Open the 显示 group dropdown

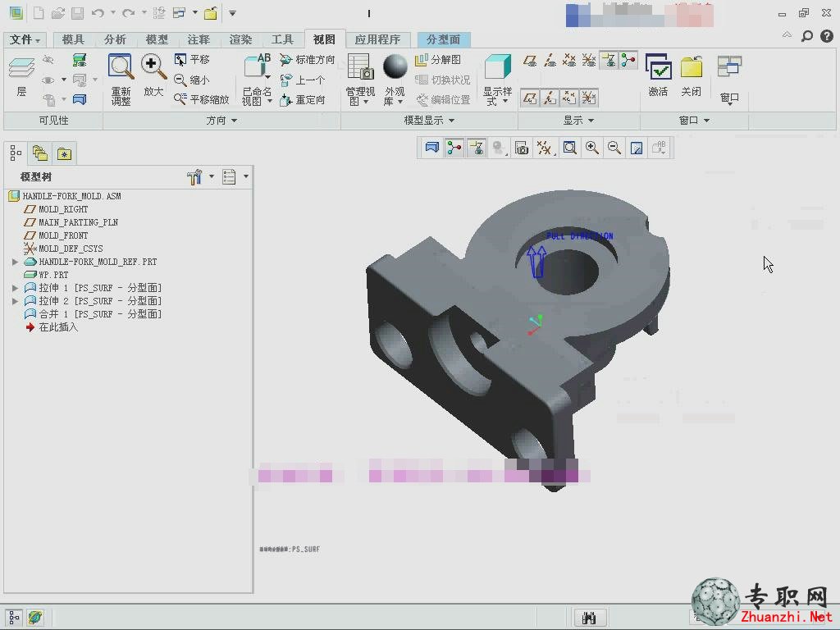point(578,121)
